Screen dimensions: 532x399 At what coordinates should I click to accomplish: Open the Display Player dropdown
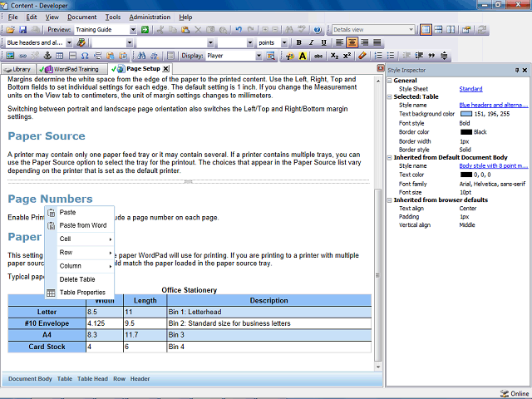(259, 56)
